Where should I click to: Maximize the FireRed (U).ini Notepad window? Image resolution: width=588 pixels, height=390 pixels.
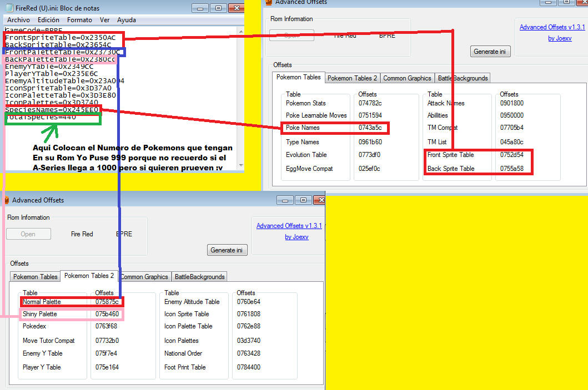218,8
